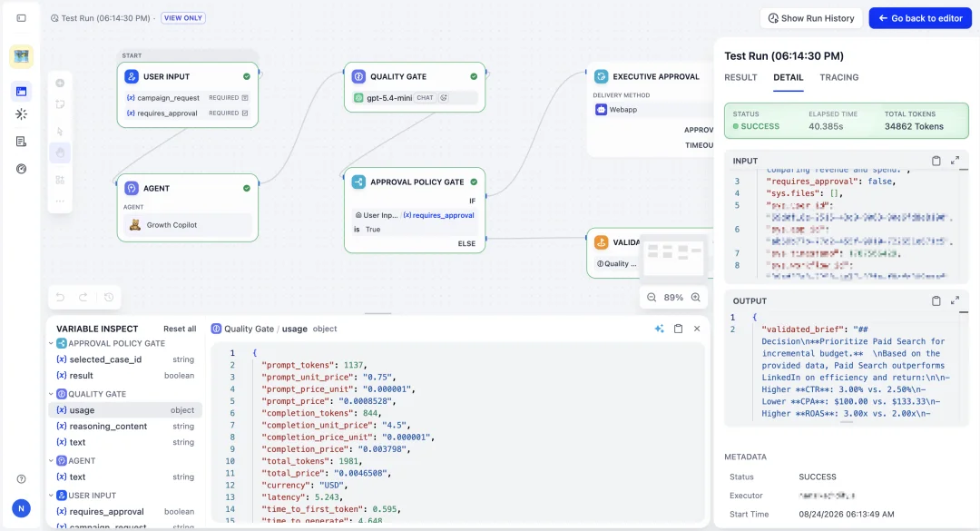Click the 34862 Tokens total value
Screen dimensions: 980x531
(914, 126)
